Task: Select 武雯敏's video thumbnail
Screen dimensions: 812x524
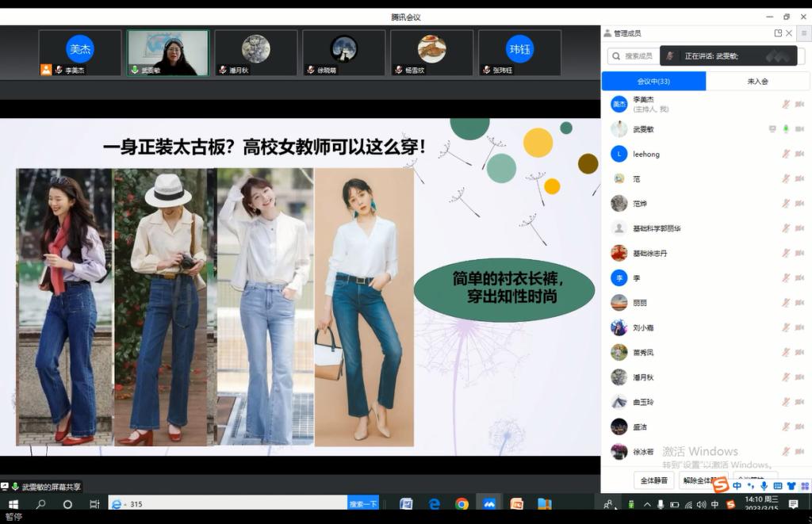Action: pos(168,53)
